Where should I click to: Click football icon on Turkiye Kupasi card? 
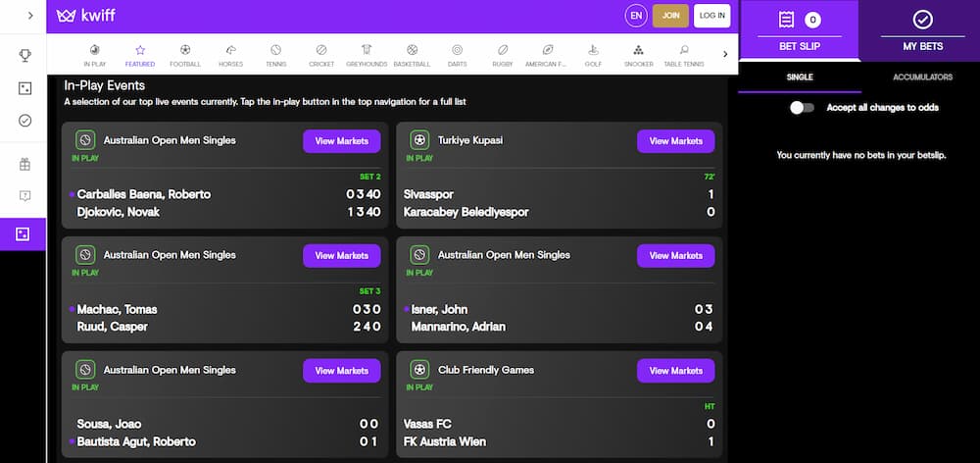pyautogui.click(x=419, y=139)
